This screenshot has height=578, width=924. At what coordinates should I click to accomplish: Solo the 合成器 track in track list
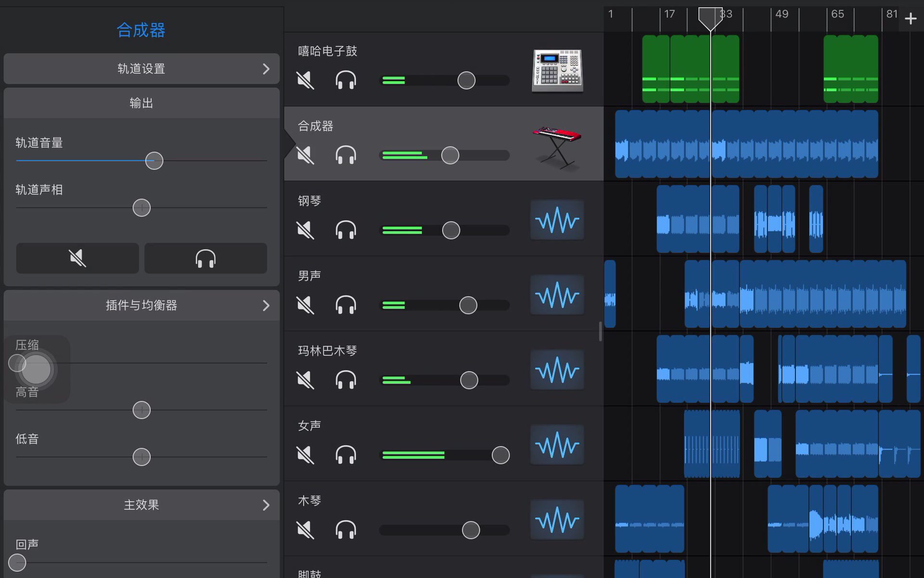[x=346, y=155]
